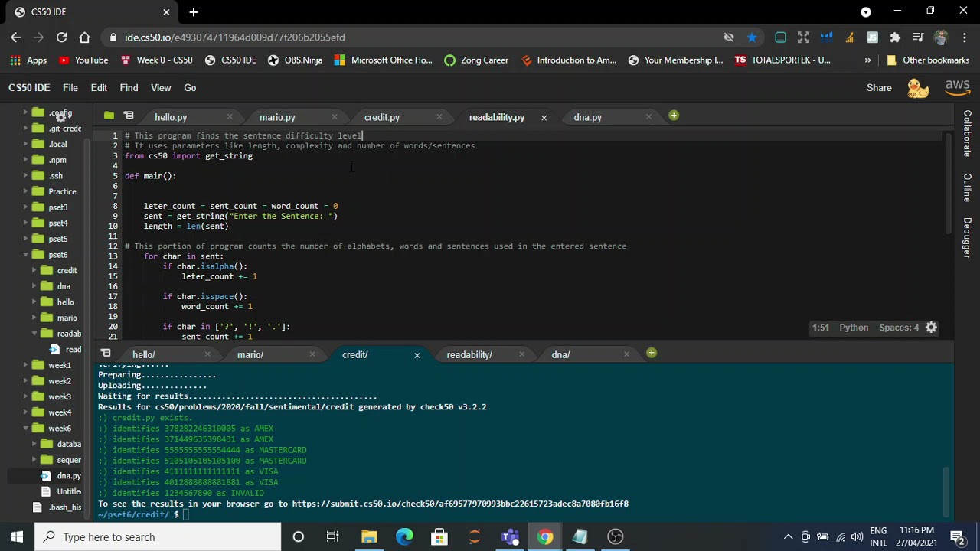Expand the week1 folder

[x=25, y=365]
